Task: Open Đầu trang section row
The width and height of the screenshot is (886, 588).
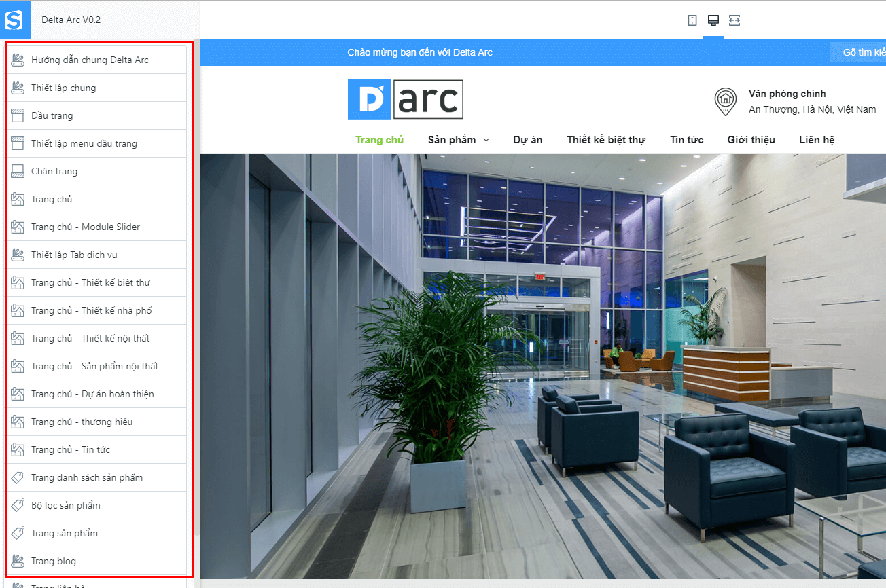Action: point(96,115)
